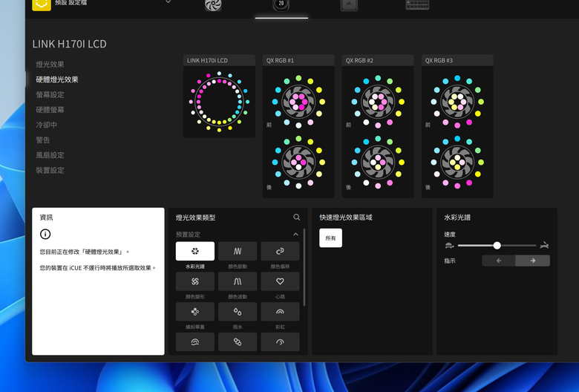Click the 指示 direction label
The height and width of the screenshot is (392, 579).
(x=449, y=261)
